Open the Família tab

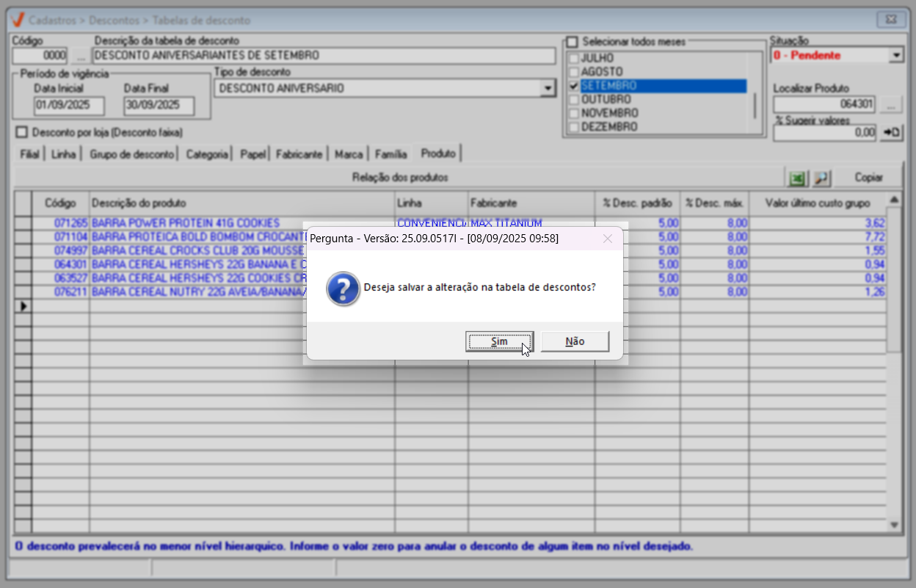coord(390,155)
